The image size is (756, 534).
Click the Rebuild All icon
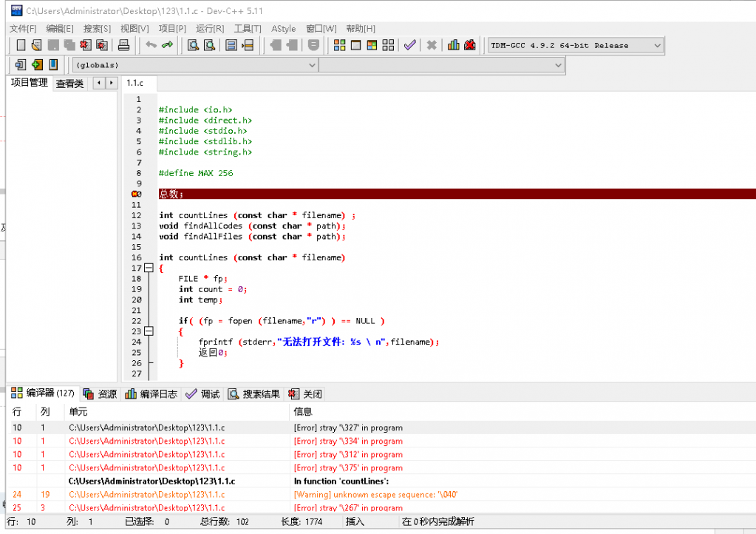point(388,45)
